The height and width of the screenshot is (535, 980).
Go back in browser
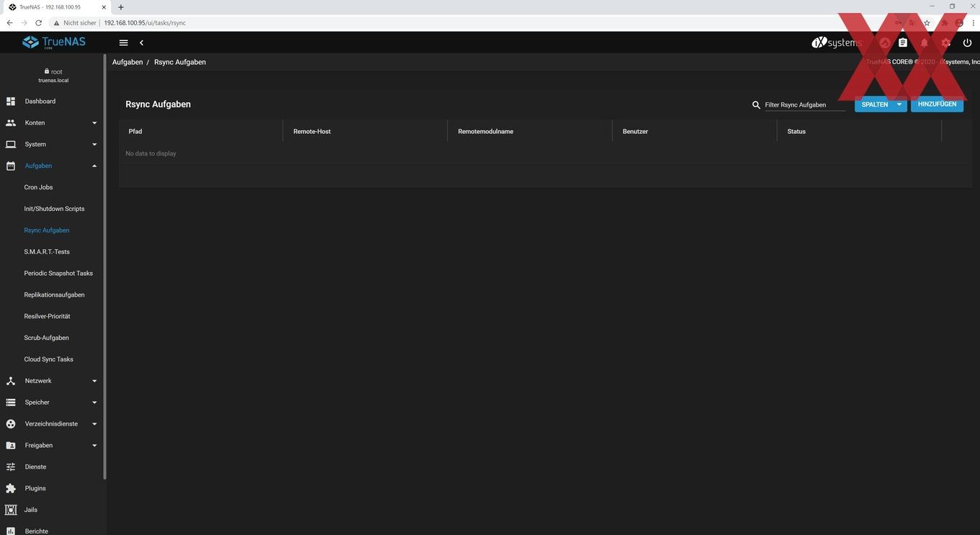[9, 23]
